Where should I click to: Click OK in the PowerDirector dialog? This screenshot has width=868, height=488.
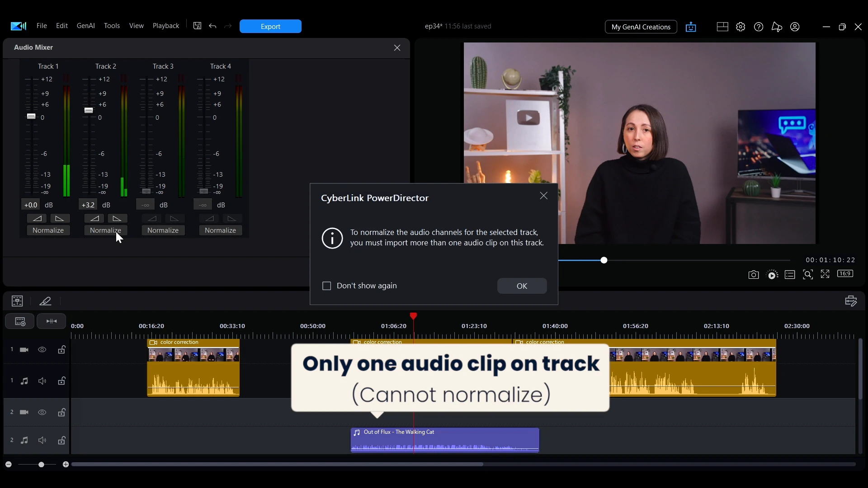(522, 286)
